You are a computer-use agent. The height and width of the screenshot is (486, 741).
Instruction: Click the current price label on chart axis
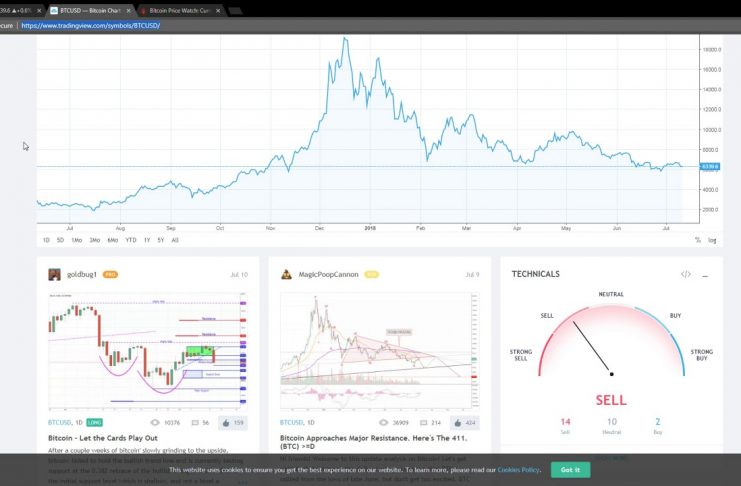[x=710, y=166]
